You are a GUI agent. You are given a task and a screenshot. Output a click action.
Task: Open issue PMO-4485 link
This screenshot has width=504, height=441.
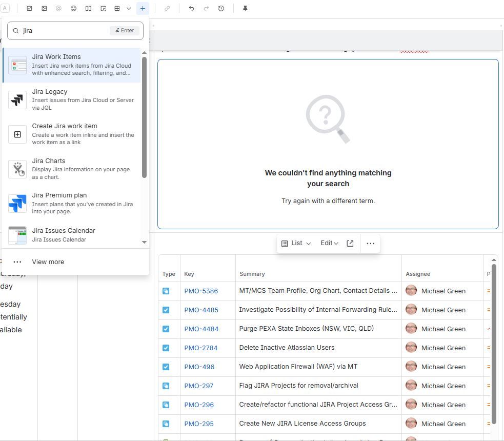point(201,310)
